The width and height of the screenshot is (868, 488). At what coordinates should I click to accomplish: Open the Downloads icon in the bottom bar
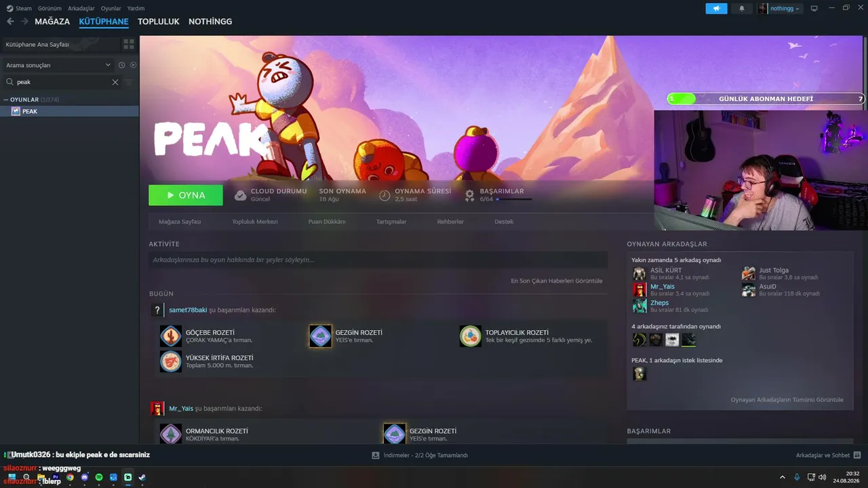coord(376,455)
